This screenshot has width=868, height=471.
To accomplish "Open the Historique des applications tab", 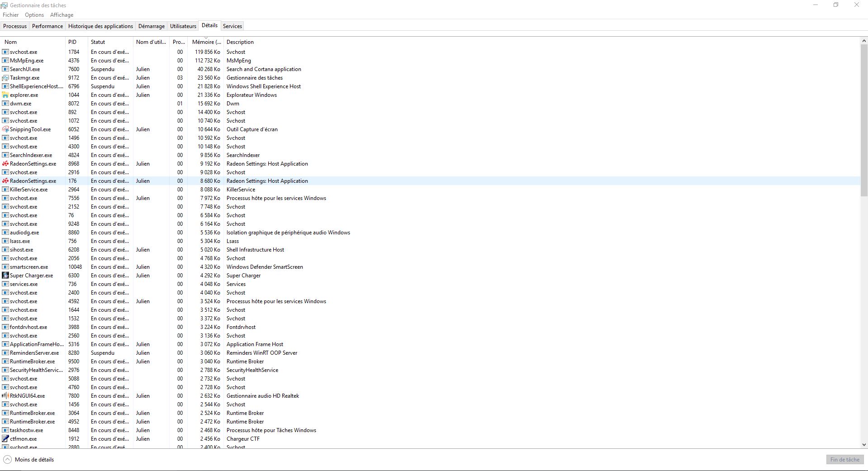I will coord(100,26).
